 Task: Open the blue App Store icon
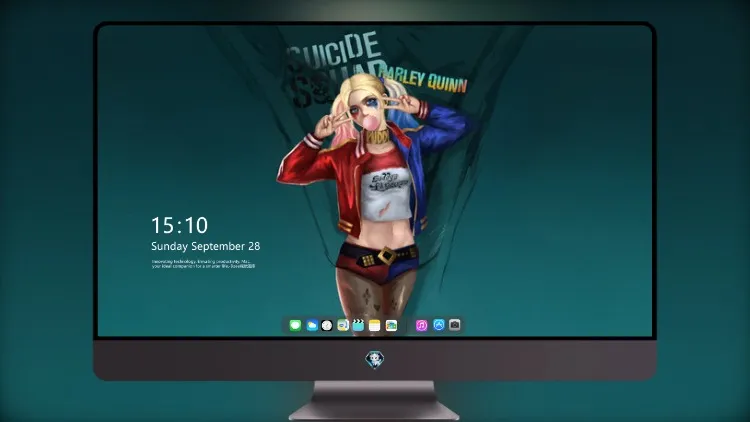tap(439, 325)
